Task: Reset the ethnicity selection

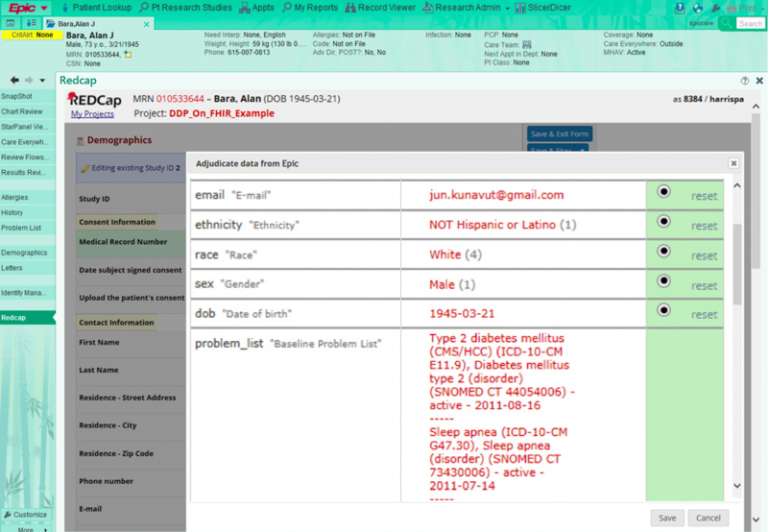Action: tap(704, 226)
